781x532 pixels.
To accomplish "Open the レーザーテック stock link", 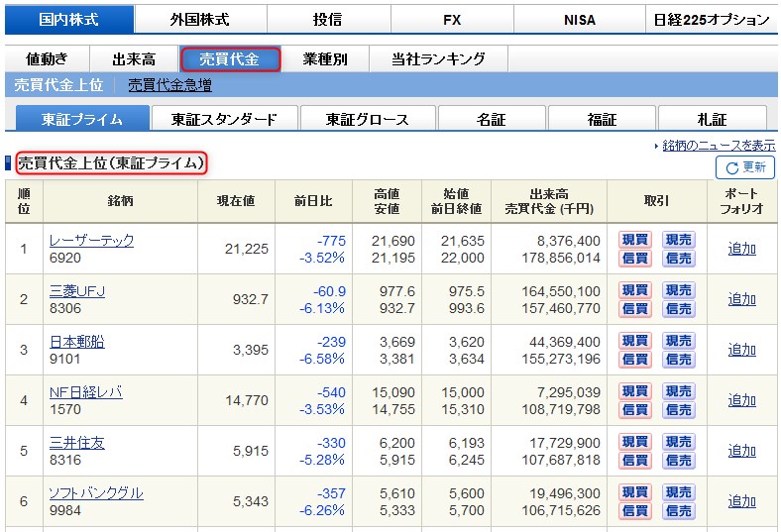I will [x=91, y=240].
